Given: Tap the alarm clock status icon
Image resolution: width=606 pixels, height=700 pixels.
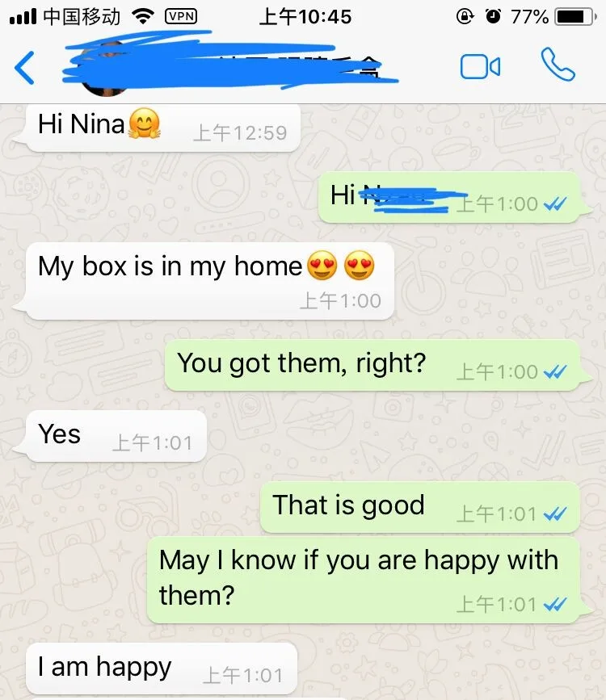Looking at the screenshot, I should pos(494,16).
